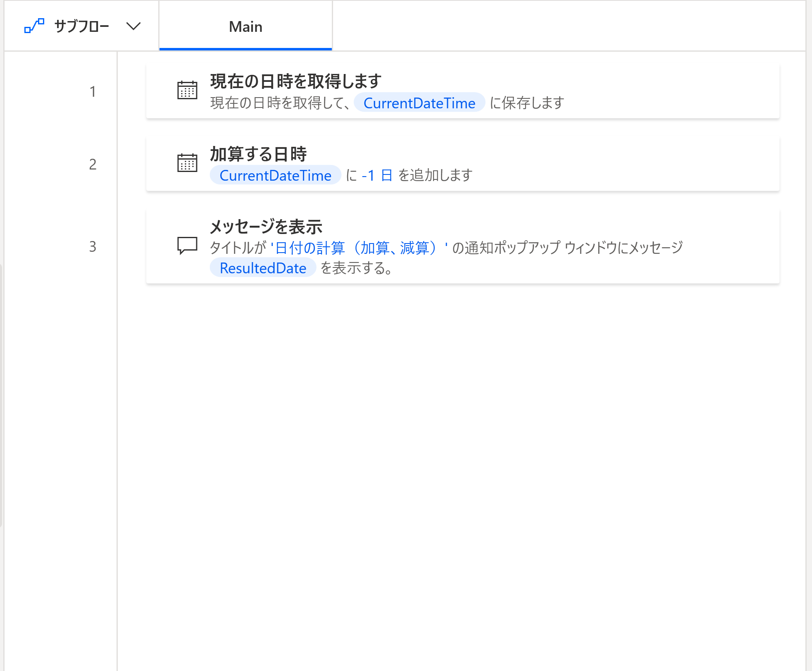The height and width of the screenshot is (671, 812).
Task: Click the '日付の計算（加算、減算）' title text
Action: [360, 248]
